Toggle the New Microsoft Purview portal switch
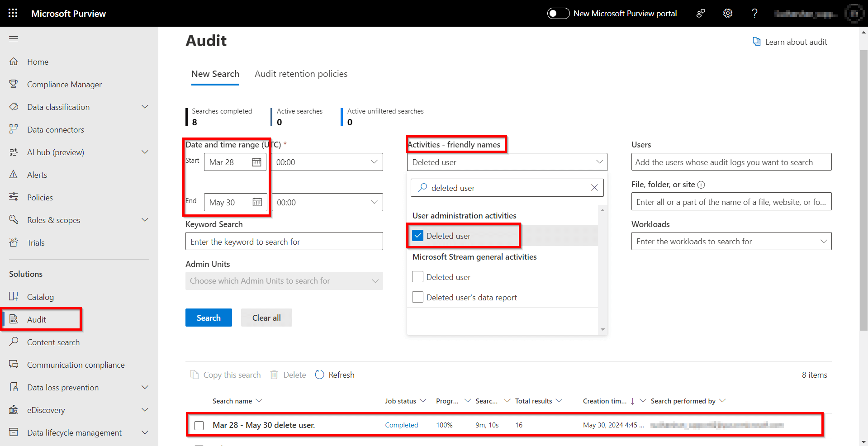Screen dimensions: 868x446 tap(558, 13)
